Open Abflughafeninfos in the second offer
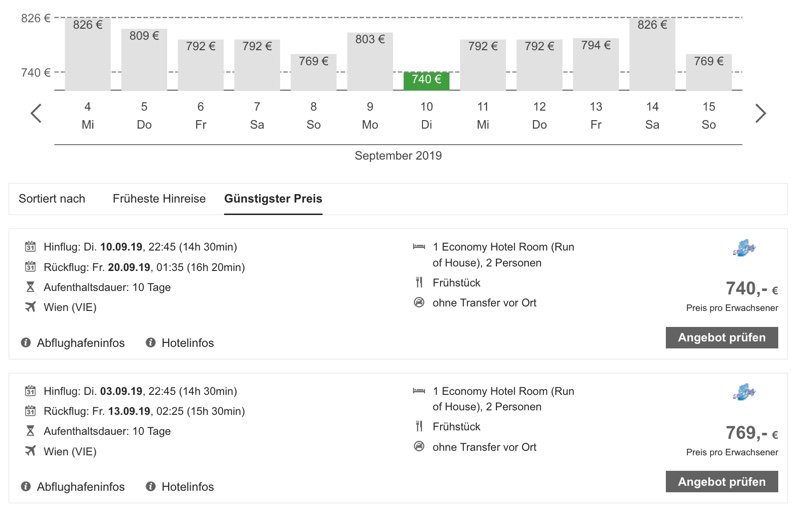 tap(81, 487)
